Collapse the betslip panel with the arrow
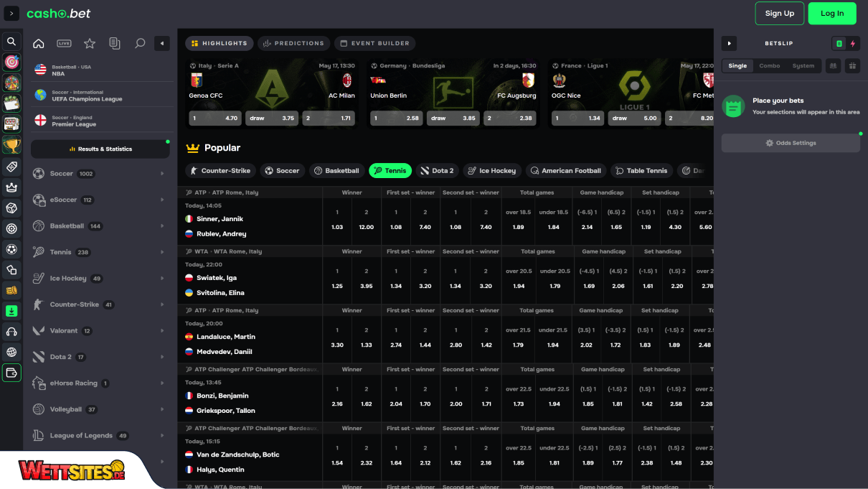The image size is (868, 489). pyautogui.click(x=729, y=44)
